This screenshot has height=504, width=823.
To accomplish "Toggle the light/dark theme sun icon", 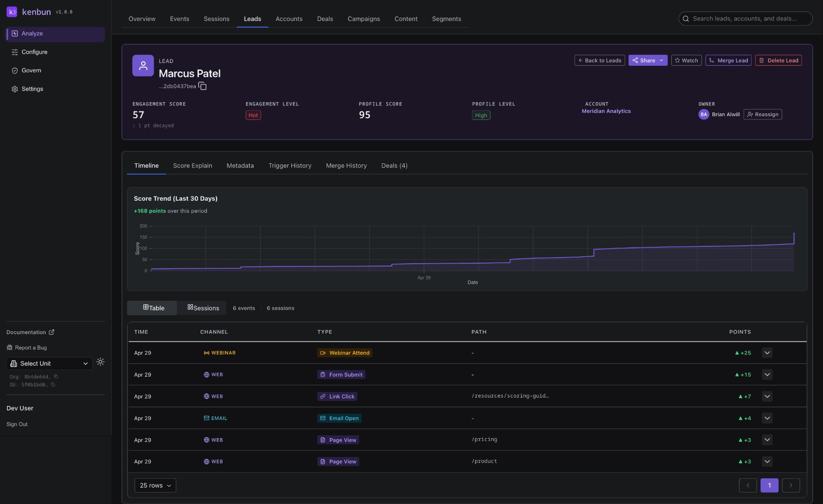I will [100, 362].
